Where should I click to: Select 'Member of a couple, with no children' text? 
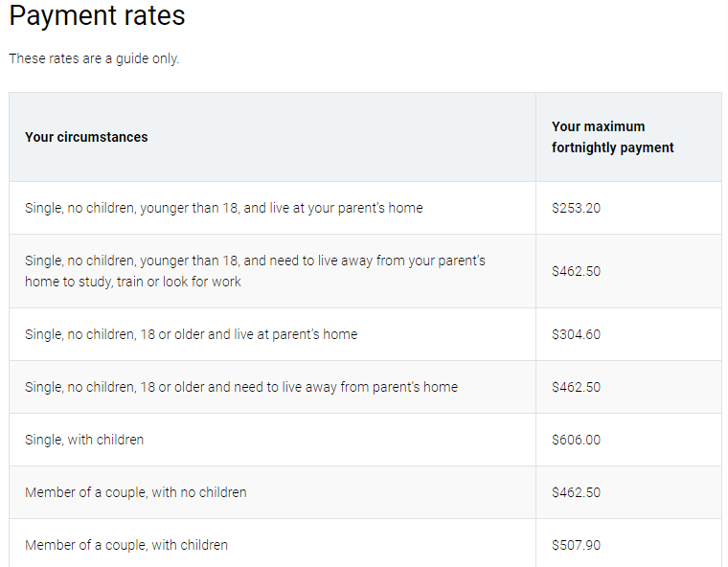click(x=136, y=492)
